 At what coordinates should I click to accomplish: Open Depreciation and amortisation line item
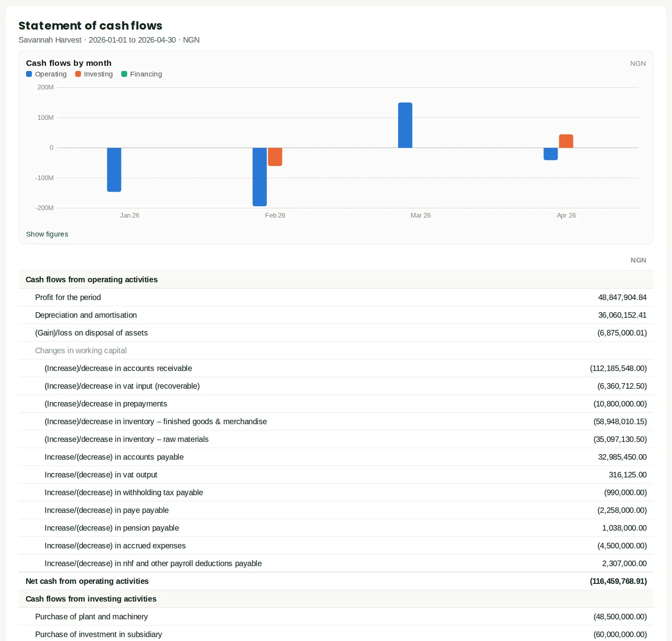coord(336,315)
